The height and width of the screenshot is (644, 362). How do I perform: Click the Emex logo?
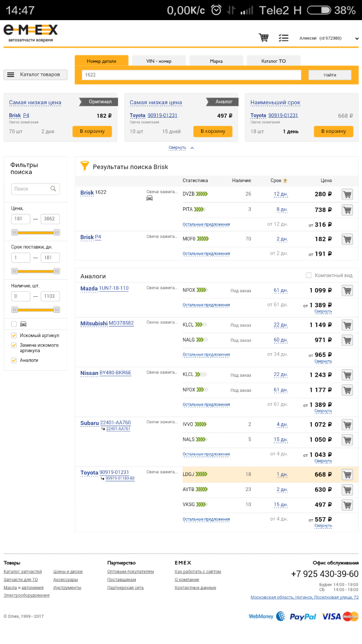(31, 33)
